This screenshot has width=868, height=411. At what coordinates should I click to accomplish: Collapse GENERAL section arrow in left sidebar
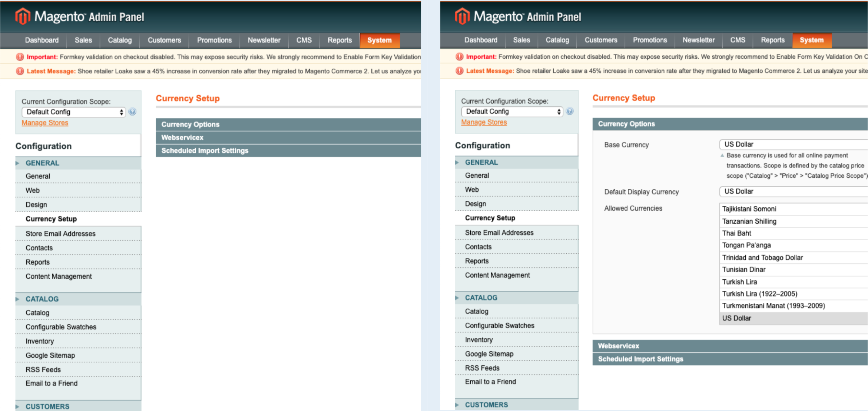tap(17, 163)
